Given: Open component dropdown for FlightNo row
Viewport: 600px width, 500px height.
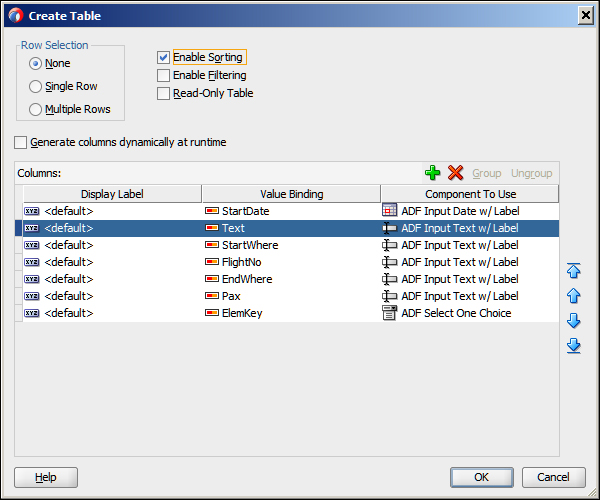Looking at the screenshot, I should [x=470, y=262].
